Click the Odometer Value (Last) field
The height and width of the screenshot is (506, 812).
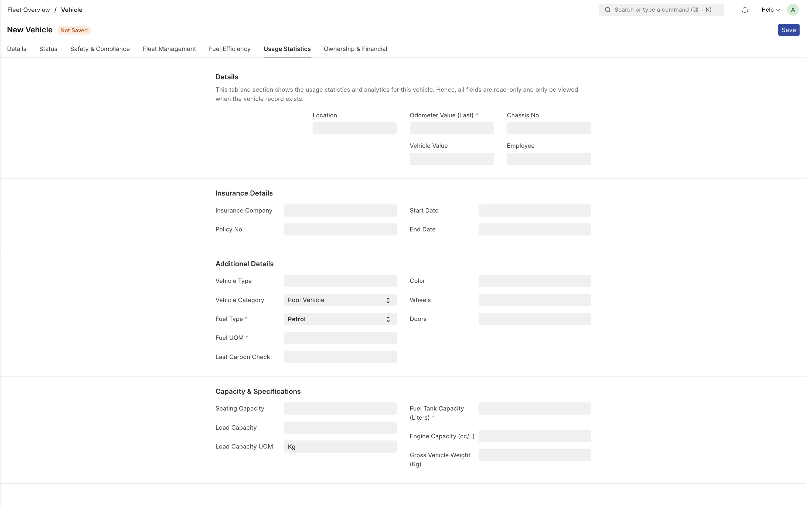(x=451, y=128)
